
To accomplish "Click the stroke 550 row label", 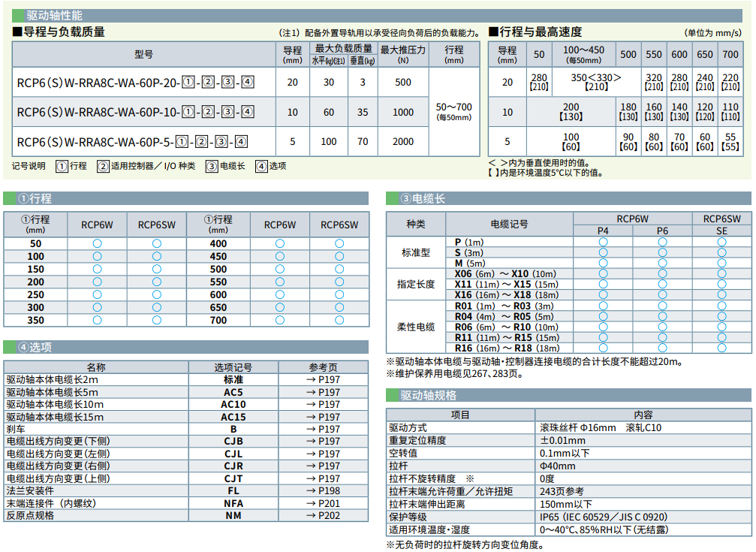I will click(218, 282).
